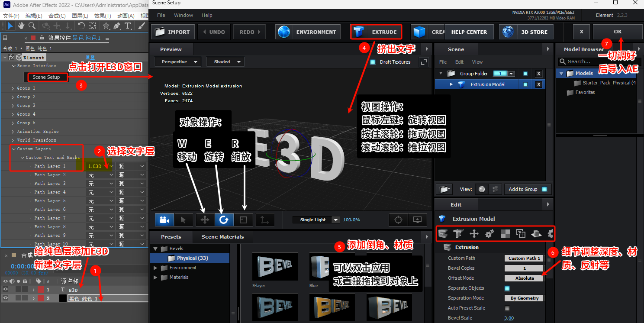The height and width of the screenshot is (323, 644).
Task: Switch to Presets tab
Action: tap(171, 237)
